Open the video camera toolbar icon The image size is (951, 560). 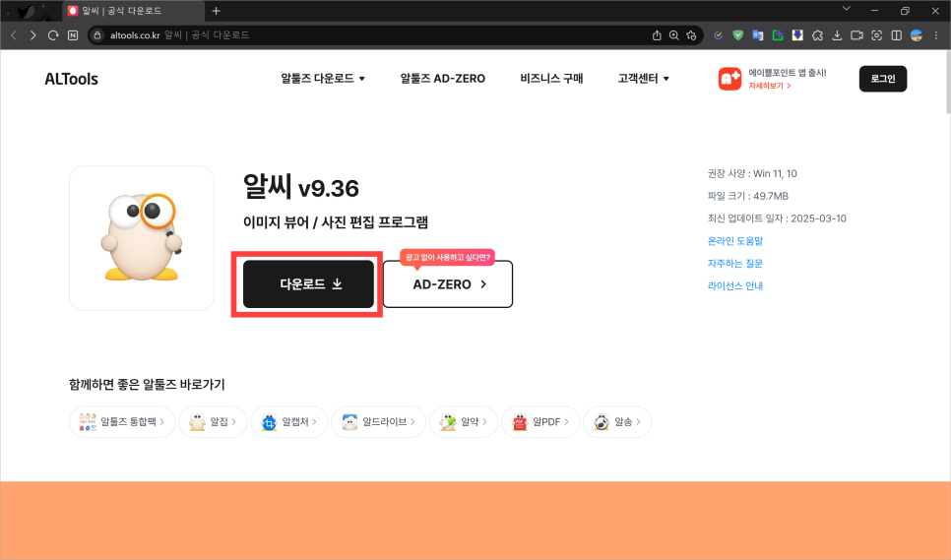(857, 35)
